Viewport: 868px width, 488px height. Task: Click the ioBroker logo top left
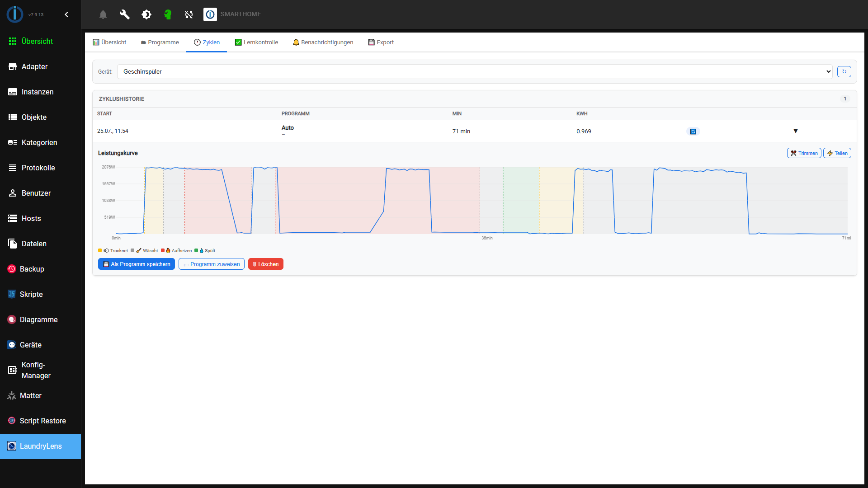[x=15, y=14]
